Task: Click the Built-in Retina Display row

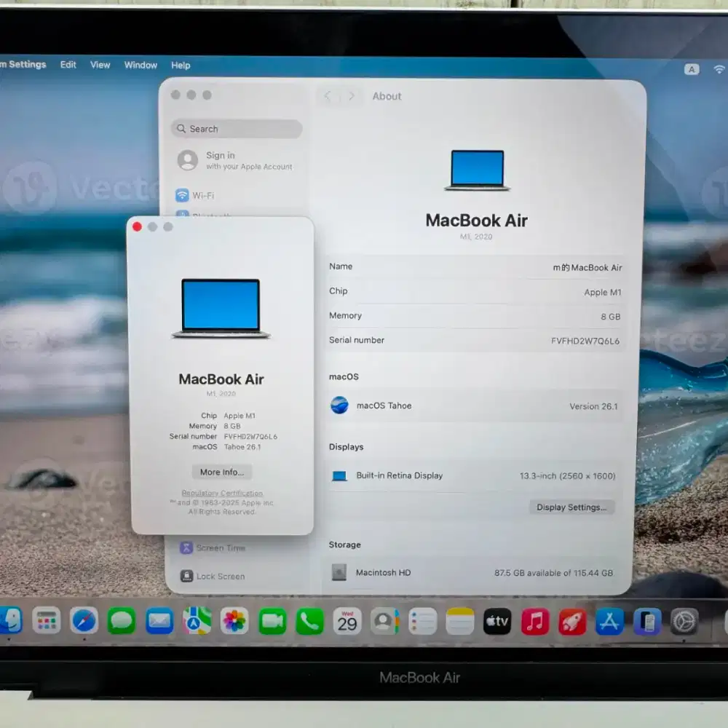Action: 474,476
